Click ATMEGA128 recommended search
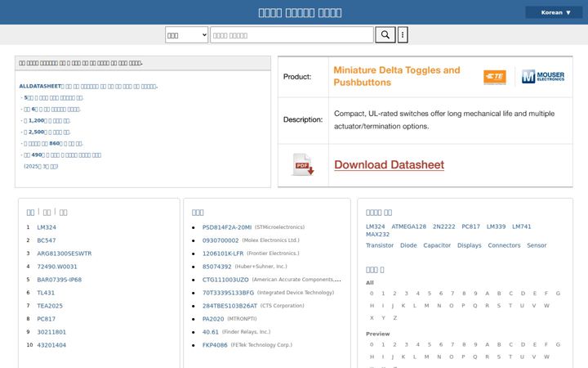Viewport: 588px width, 368px height. point(409,227)
